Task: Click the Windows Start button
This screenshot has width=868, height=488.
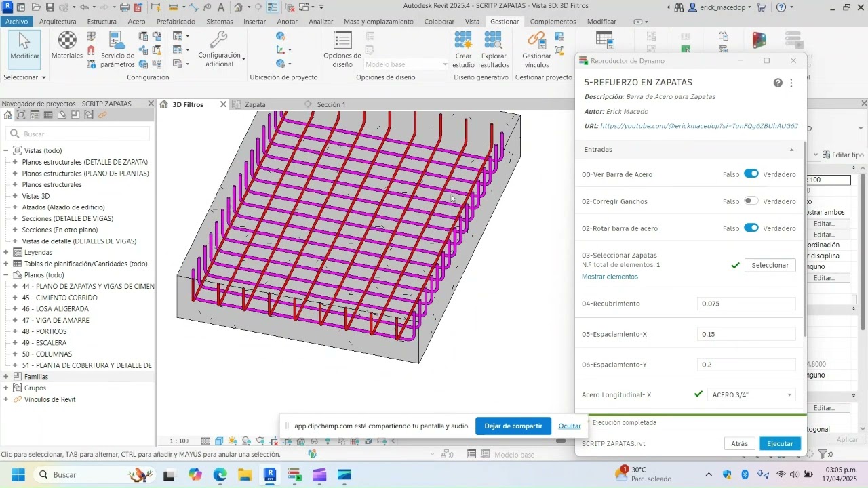Action: [x=18, y=474]
